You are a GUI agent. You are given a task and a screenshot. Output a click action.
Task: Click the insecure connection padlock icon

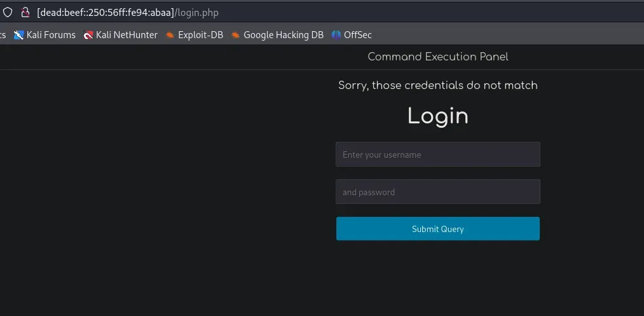coord(25,12)
